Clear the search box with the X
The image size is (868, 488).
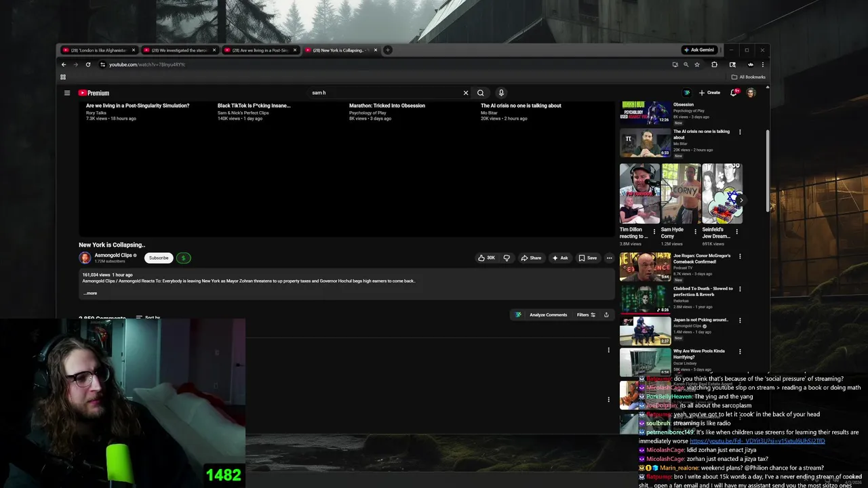(x=466, y=93)
